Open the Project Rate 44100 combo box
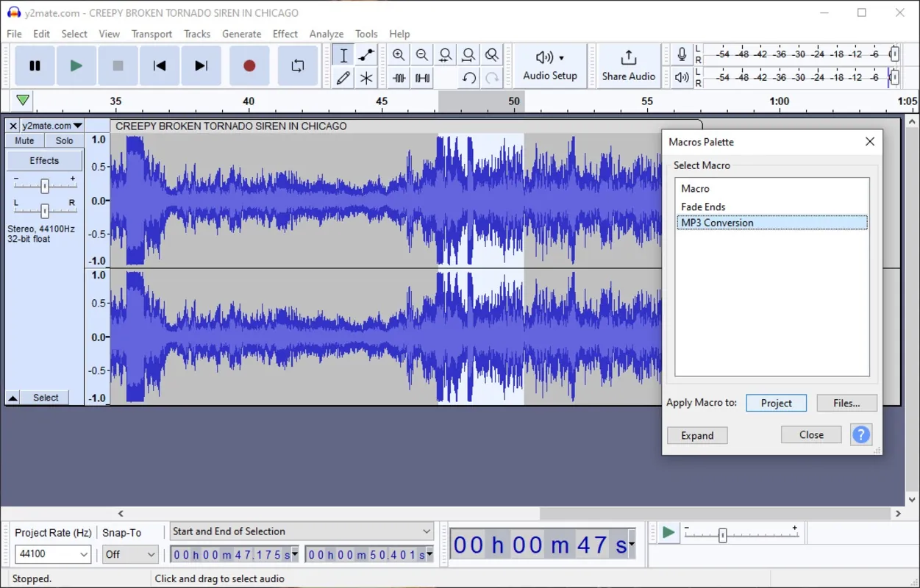Image resolution: width=920 pixels, height=588 pixels. point(53,554)
